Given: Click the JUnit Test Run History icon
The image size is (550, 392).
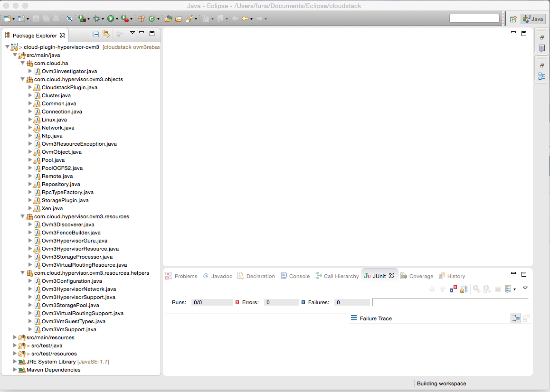Looking at the screenshot, I should point(508,289).
